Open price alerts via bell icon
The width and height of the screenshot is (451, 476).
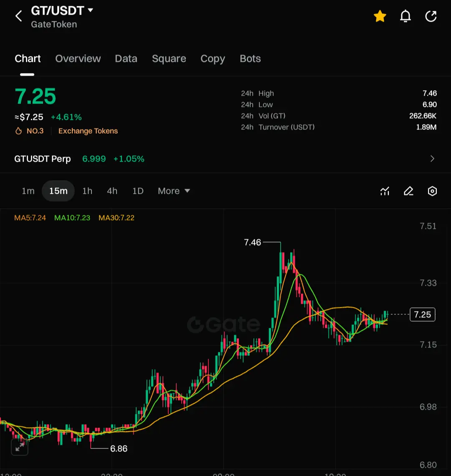pos(405,16)
